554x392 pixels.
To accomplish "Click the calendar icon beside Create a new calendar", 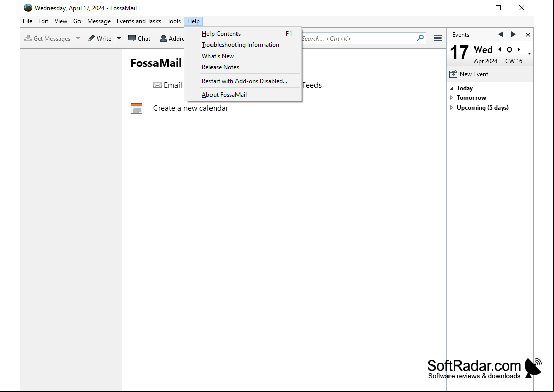I will point(137,109).
